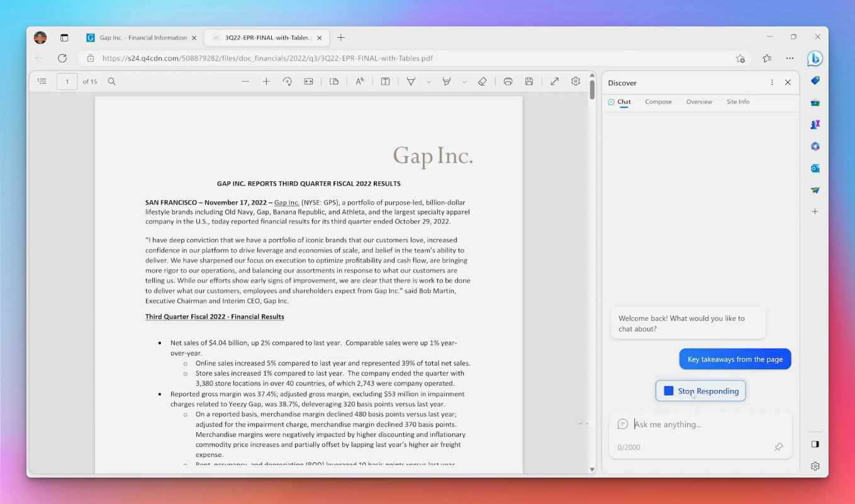
Task: Refresh the current page
Action: (x=62, y=58)
